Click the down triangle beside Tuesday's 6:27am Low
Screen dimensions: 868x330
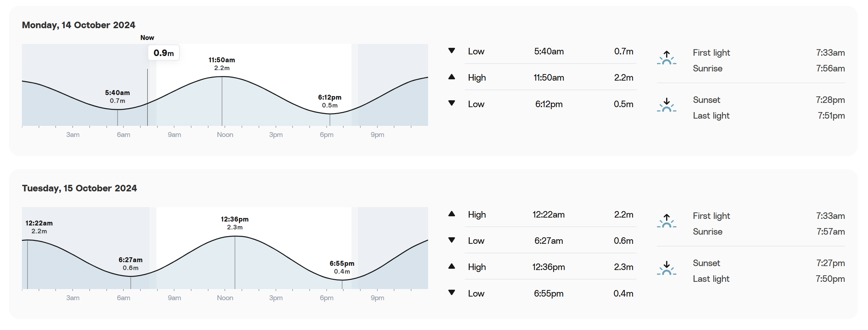[452, 240]
